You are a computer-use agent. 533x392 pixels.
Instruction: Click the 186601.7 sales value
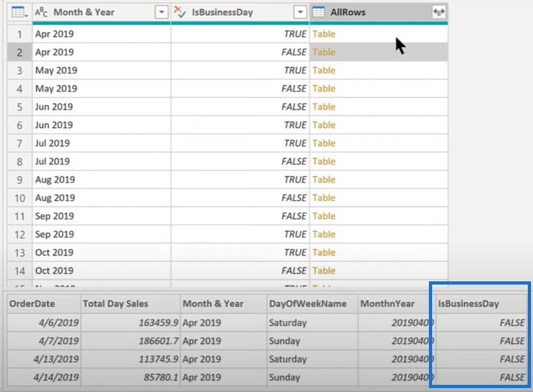point(158,341)
